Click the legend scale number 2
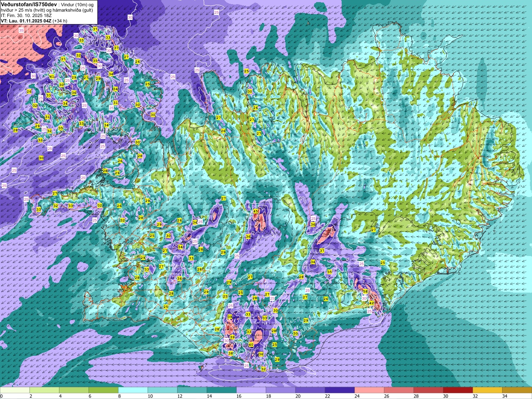This screenshot has width=532, height=399. (30, 396)
